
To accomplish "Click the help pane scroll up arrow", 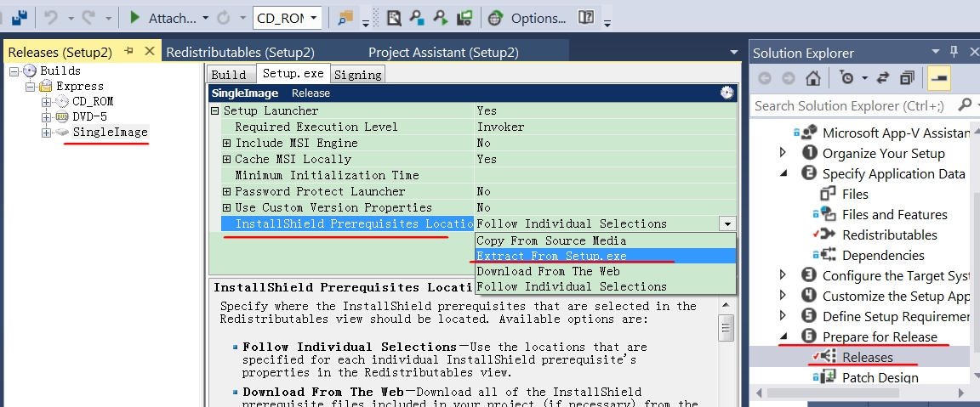I will coord(726,305).
